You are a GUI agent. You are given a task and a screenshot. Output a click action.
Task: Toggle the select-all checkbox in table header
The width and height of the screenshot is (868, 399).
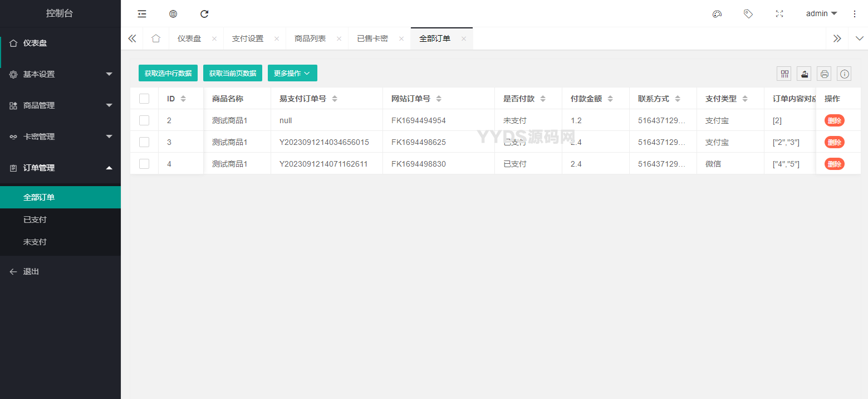[144, 99]
